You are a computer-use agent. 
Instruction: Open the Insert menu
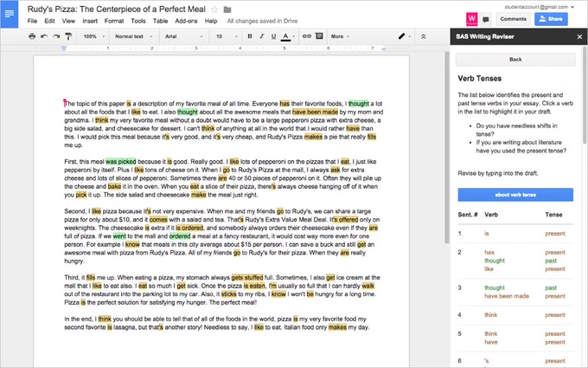coord(90,21)
